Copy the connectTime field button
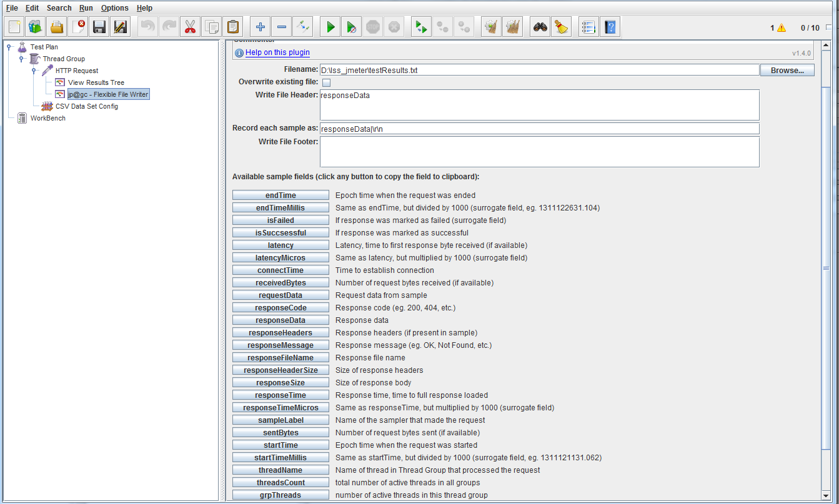 [280, 270]
